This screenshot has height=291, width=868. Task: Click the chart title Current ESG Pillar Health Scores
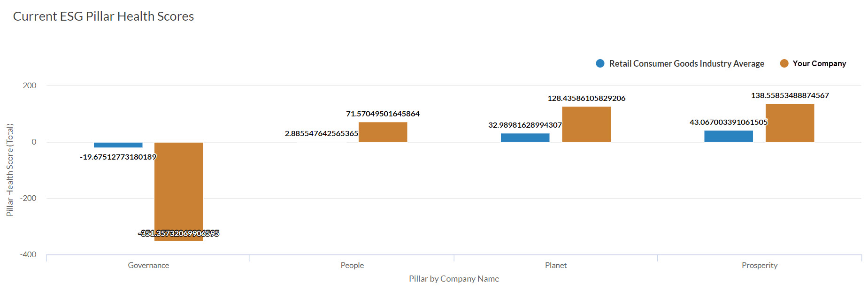[103, 16]
